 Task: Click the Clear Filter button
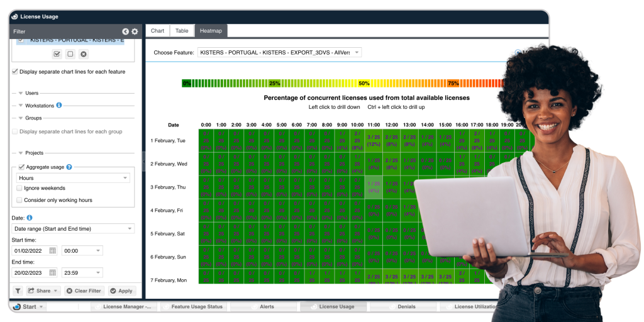click(x=84, y=291)
